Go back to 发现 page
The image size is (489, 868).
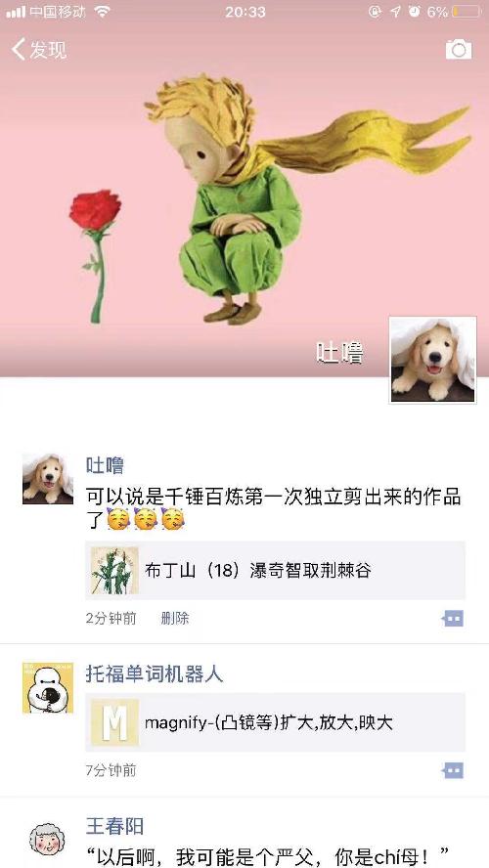tap(39, 50)
